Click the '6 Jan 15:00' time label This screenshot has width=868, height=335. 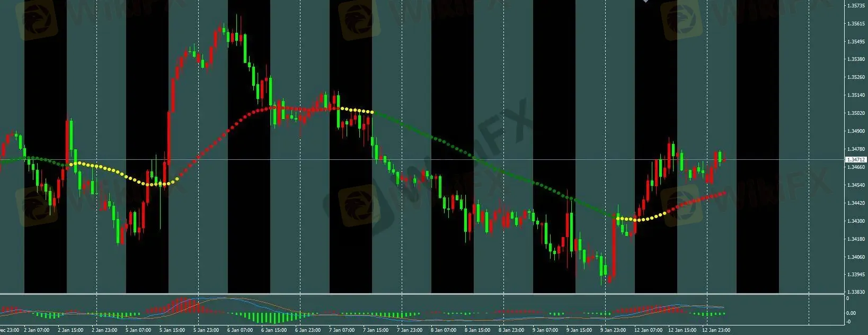click(x=274, y=330)
